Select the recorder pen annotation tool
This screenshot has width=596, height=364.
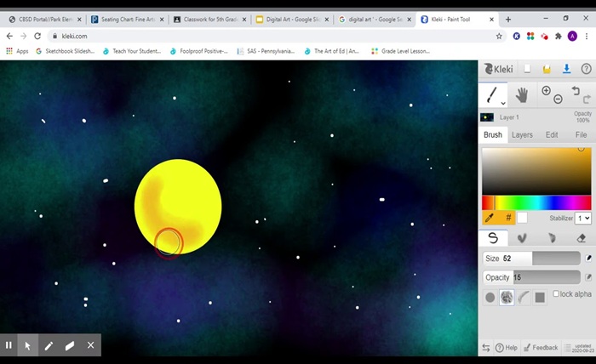click(49, 345)
